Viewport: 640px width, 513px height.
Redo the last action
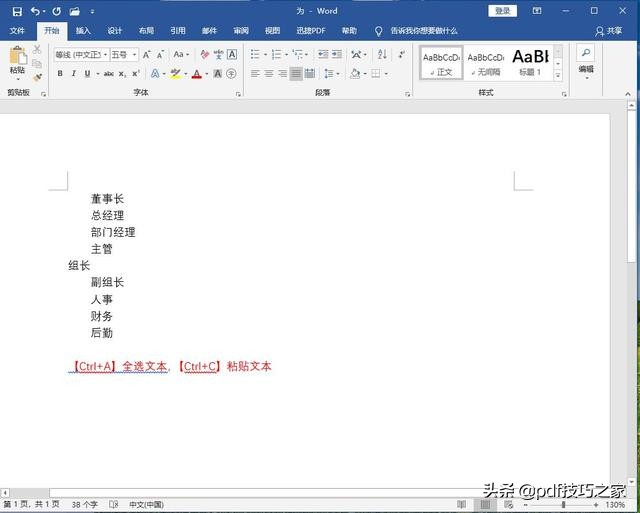pos(56,11)
